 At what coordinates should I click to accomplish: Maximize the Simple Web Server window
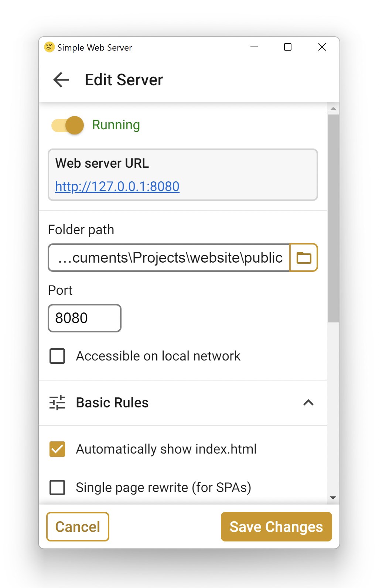point(288,47)
